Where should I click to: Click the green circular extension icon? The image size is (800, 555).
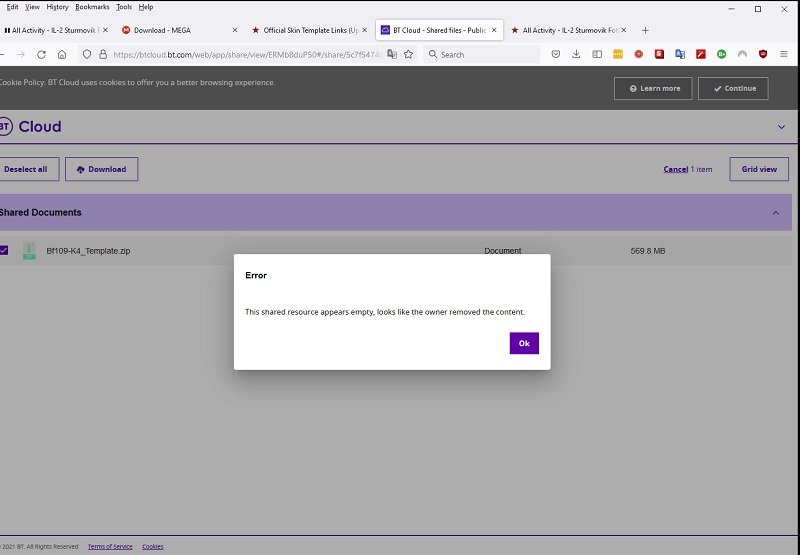click(x=721, y=54)
